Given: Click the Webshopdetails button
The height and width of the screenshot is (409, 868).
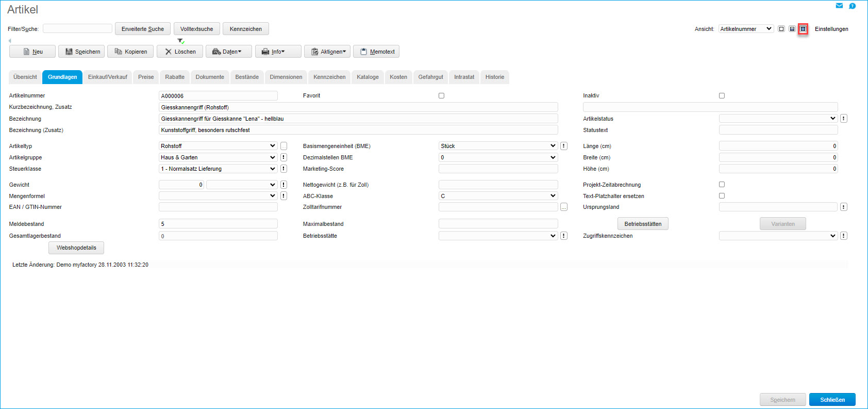Looking at the screenshot, I should point(76,248).
